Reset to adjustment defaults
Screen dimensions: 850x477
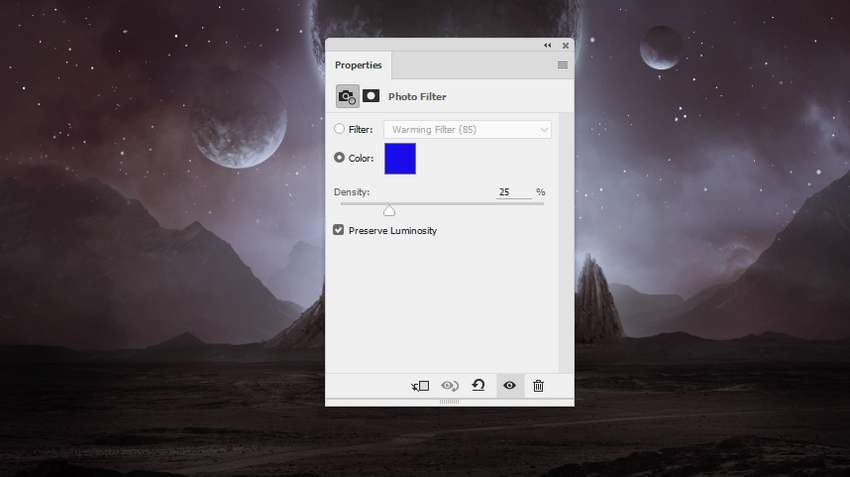[478, 385]
